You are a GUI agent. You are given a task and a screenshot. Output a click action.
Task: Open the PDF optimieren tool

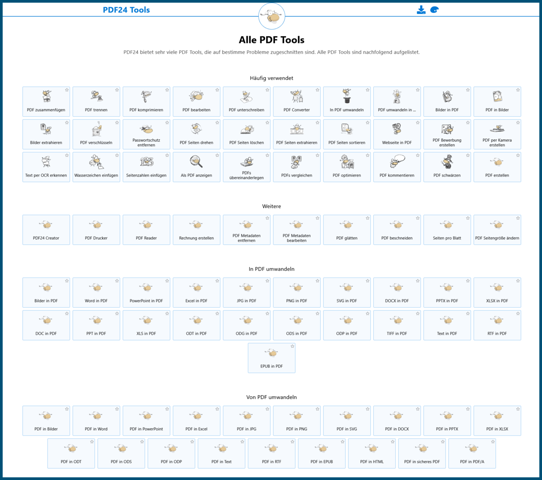347,167
